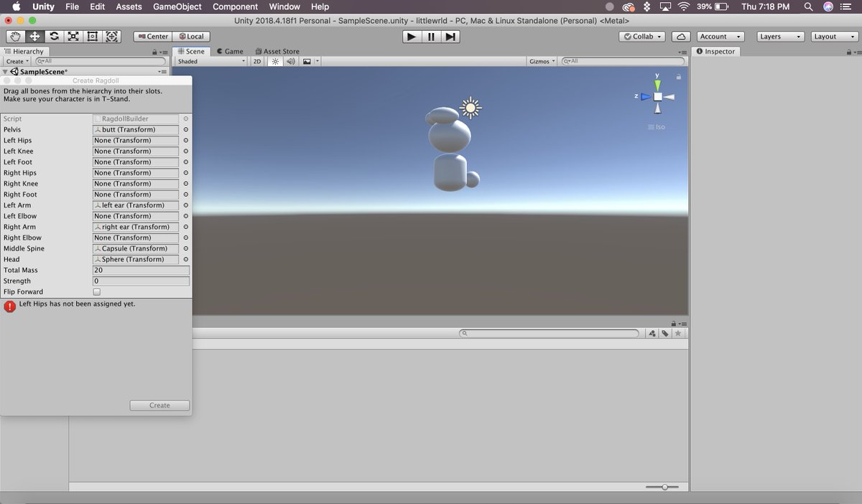Click the Left Hips transform field
This screenshot has width=862, height=504.
point(136,141)
